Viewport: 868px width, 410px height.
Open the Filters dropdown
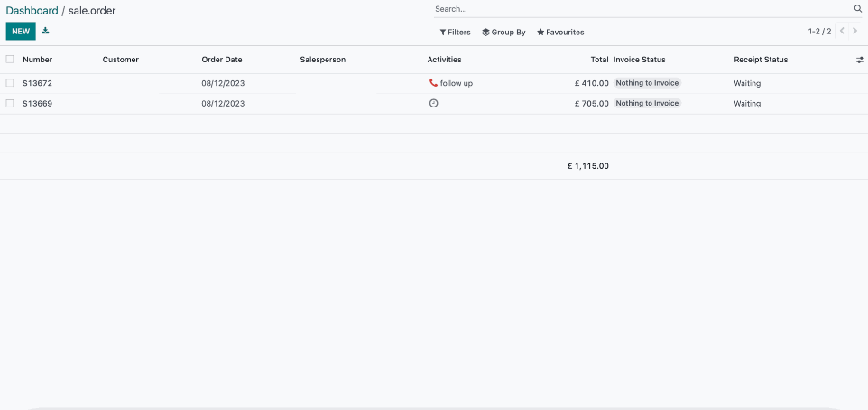pos(455,33)
